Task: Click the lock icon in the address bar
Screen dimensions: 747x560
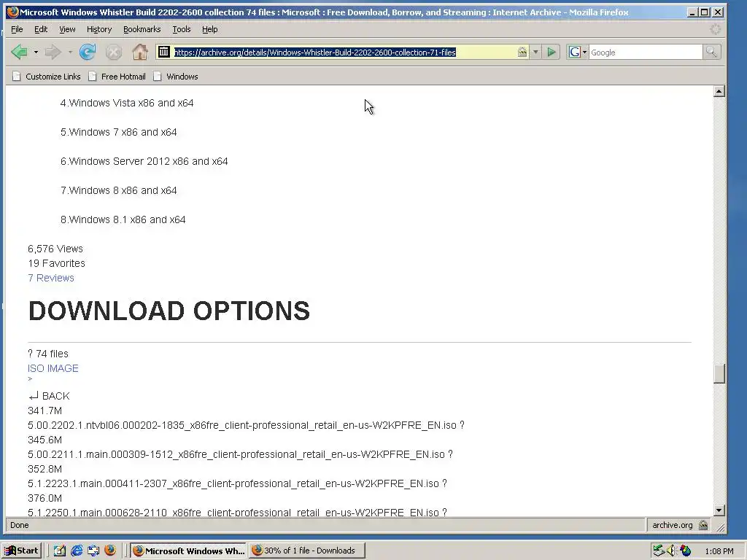Action: point(522,52)
